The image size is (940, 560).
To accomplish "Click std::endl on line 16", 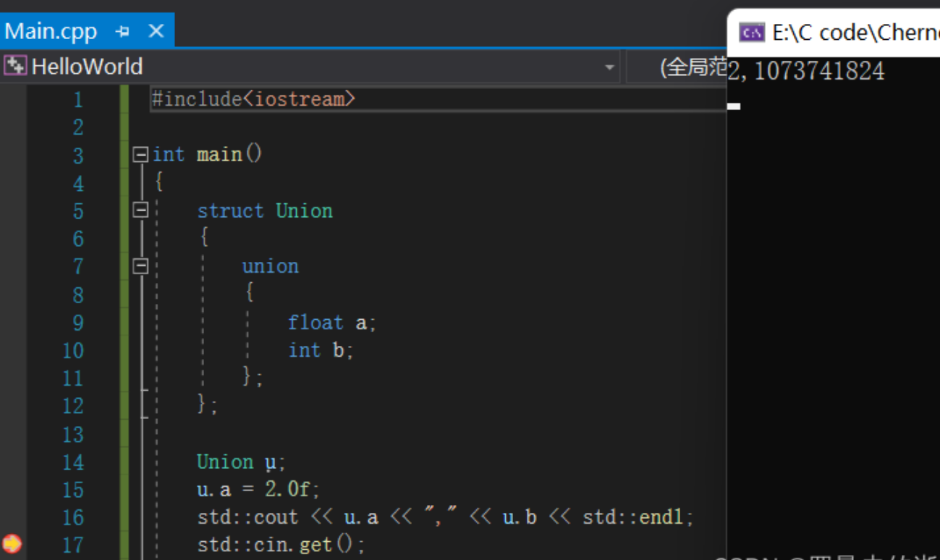I will point(635,517).
